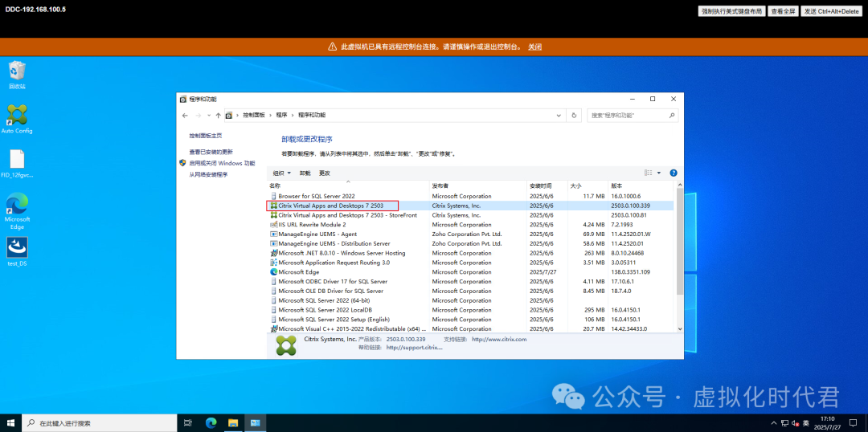The width and height of the screenshot is (868, 432).
Task: Click the 控制面板 breadcrumb
Action: pos(254,116)
